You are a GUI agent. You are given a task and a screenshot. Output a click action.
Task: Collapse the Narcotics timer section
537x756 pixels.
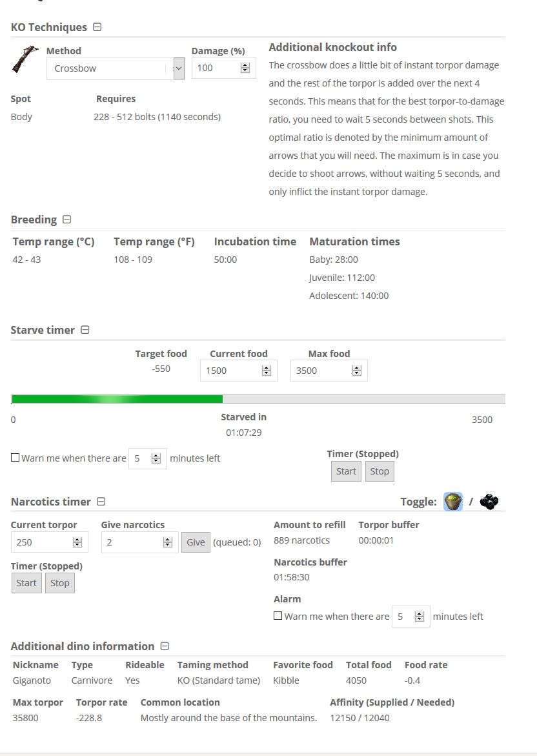[x=101, y=502]
